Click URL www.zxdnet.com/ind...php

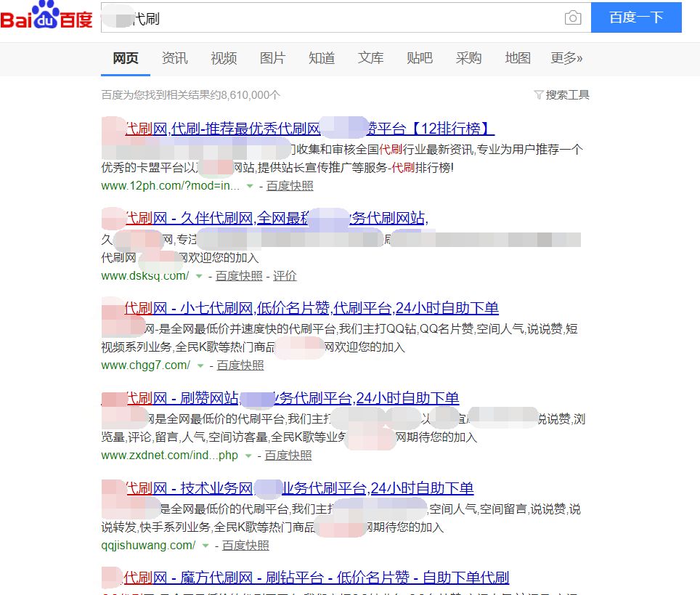[x=170, y=456]
